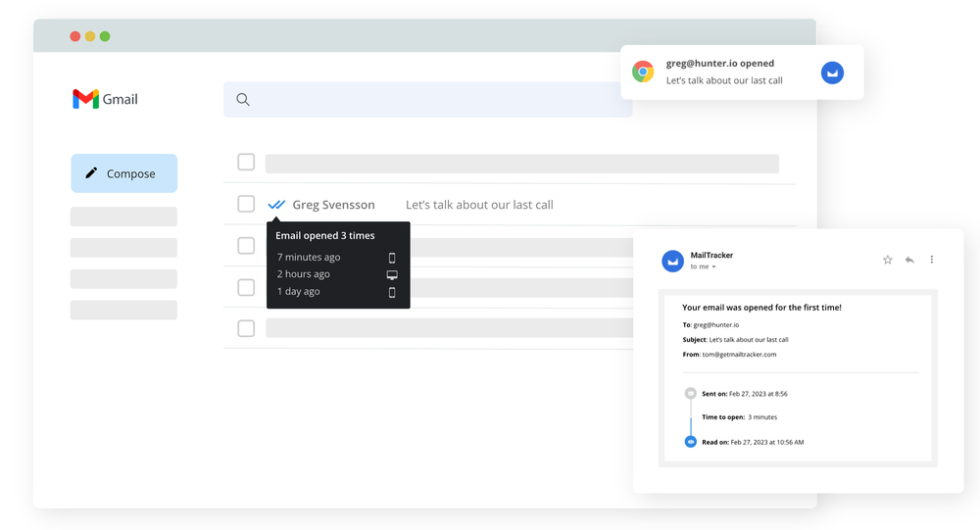The width and height of the screenshot is (980, 530).
Task: Click the blue MailTracker icon in notification
Action: click(832, 72)
